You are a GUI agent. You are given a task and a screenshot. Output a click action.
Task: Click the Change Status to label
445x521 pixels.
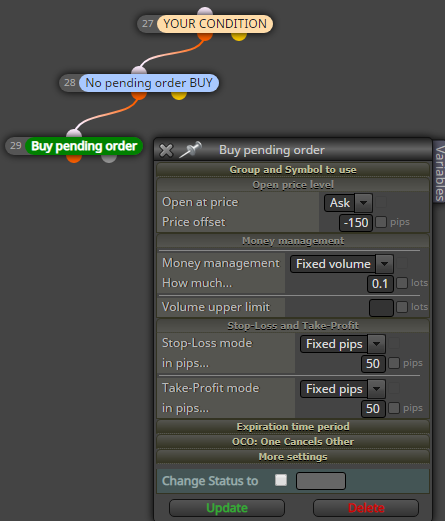click(210, 481)
